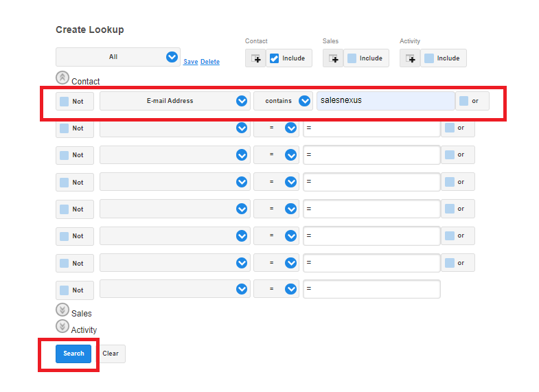Image resolution: width=539 pixels, height=392 pixels.
Task: Click the plus icon under Activity
Action: tap(410, 58)
